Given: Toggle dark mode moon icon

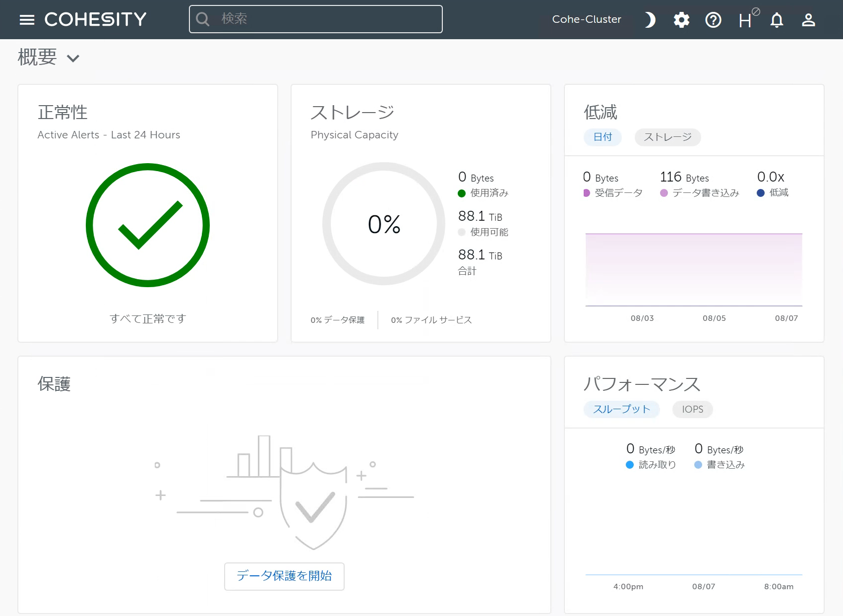Looking at the screenshot, I should [x=650, y=20].
